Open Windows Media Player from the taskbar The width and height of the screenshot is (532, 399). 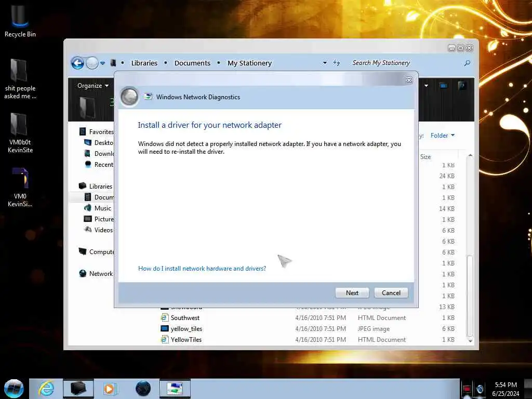pos(110,389)
